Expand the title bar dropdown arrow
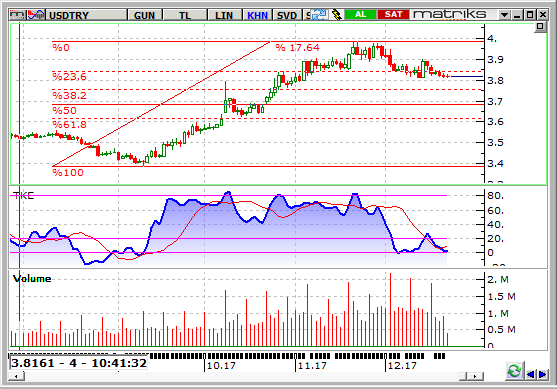The width and height of the screenshot is (557, 389). [x=504, y=15]
